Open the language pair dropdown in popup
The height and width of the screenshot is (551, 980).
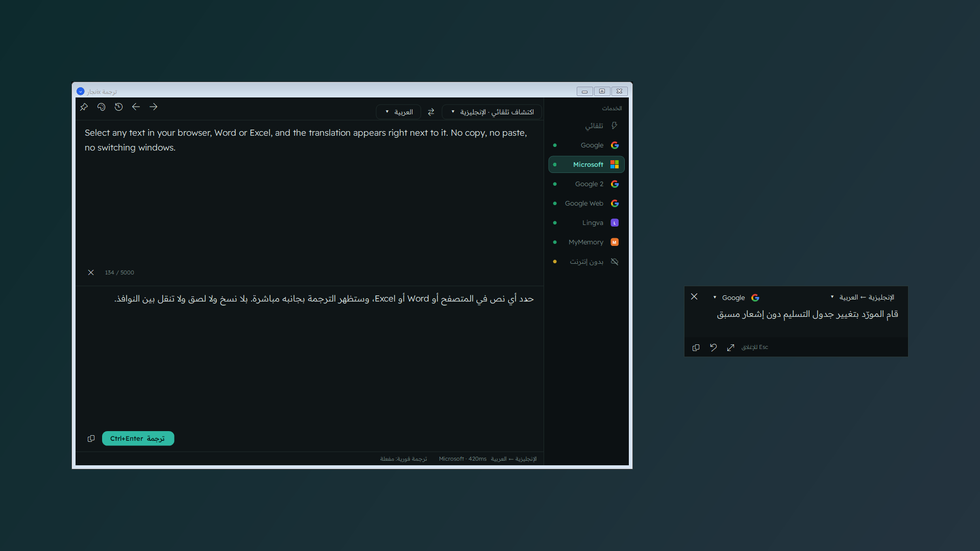pyautogui.click(x=862, y=297)
